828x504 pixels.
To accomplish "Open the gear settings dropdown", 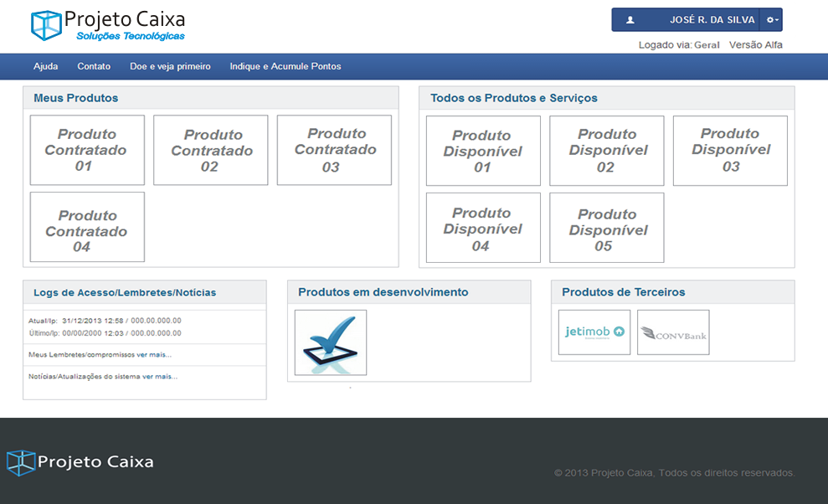I will [x=772, y=20].
